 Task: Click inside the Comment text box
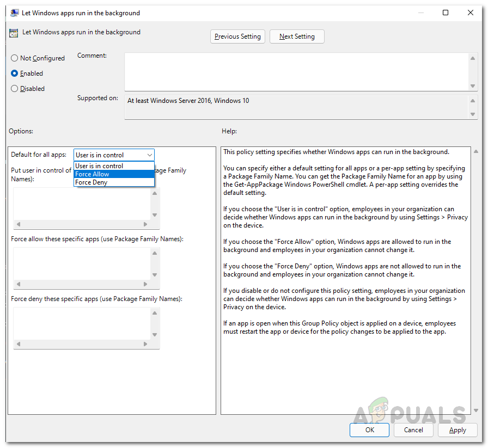pyautogui.click(x=297, y=72)
